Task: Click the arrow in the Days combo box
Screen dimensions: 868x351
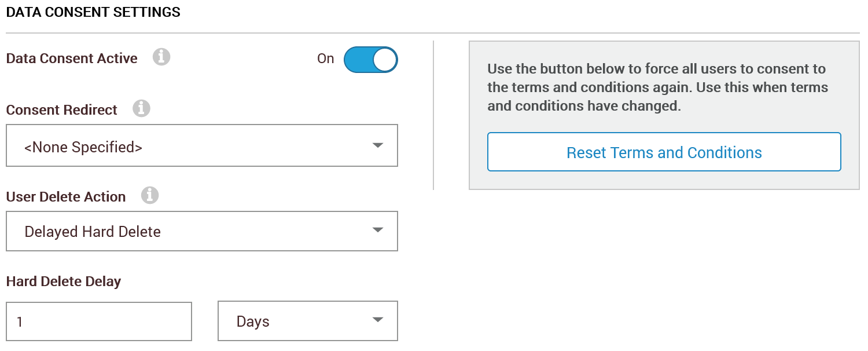Action: point(378,320)
